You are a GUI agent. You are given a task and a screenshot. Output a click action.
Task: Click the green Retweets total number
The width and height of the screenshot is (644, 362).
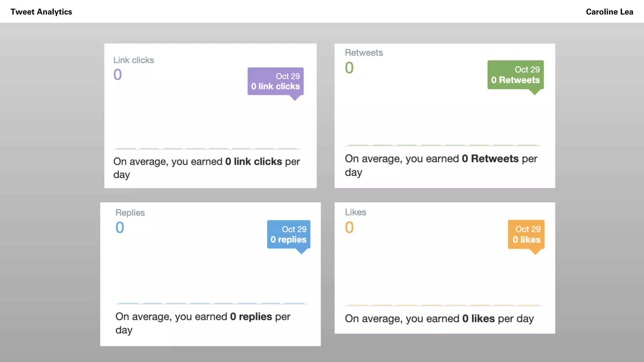tap(349, 68)
